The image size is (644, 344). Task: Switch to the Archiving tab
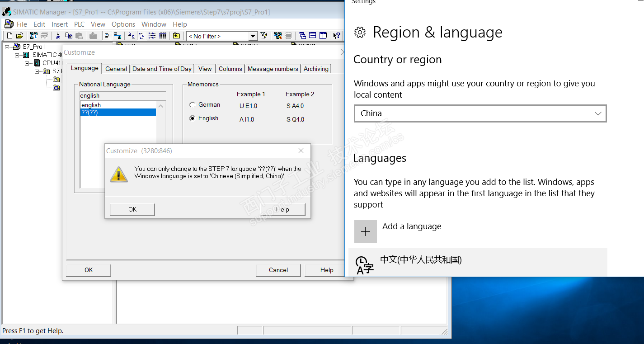click(316, 69)
